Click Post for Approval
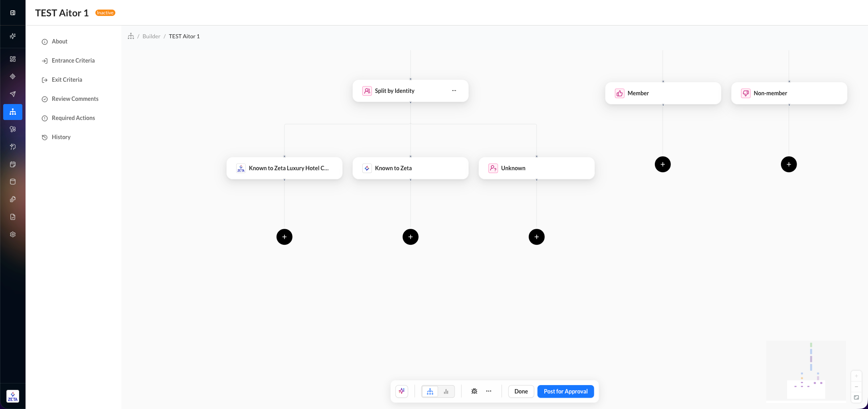This screenshot has height=409, width=868. (566, 391)
